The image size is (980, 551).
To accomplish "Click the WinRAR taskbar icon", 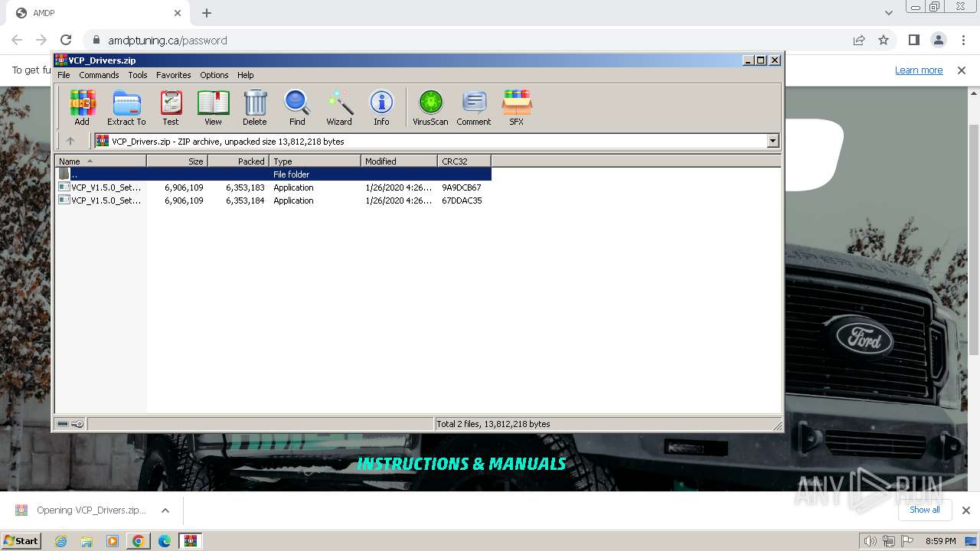I will point(190,541).
